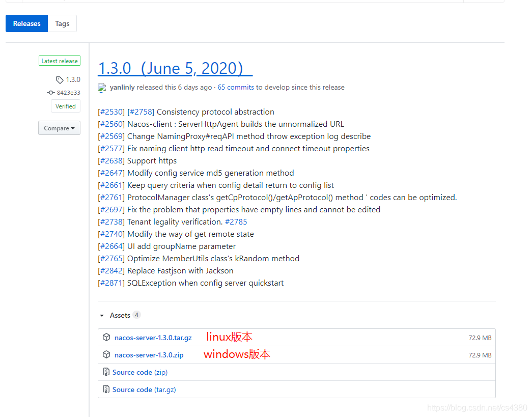
Task: Click the archive icon for Source code (zip)
Action: (106, 372)
